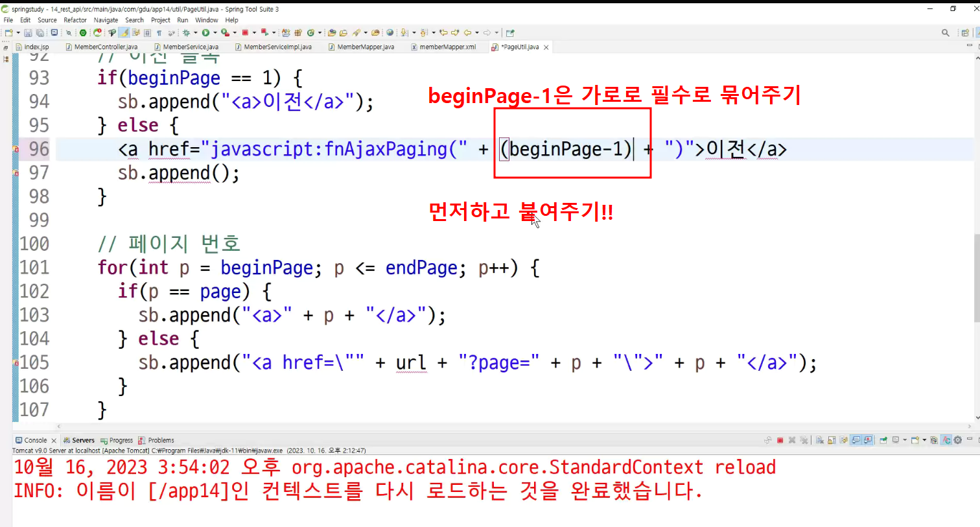This screenshot has height=527, width=980.
Task: Click the line number 101 in gutter
Action: [34, 268]
